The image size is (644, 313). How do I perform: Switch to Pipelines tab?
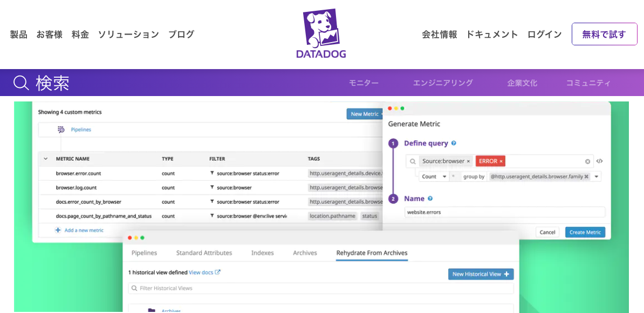click(144, 253)
